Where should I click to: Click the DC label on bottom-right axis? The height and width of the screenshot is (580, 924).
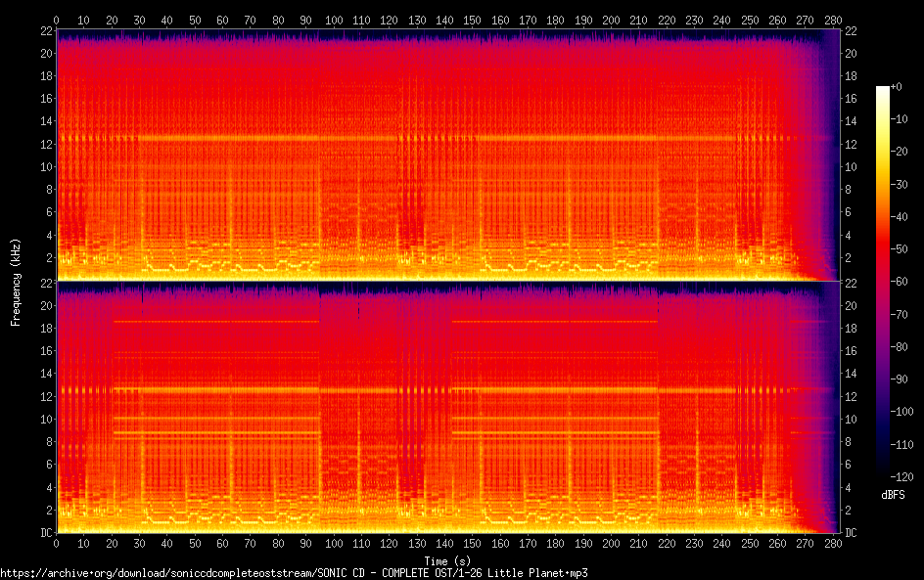coord(851,533)
